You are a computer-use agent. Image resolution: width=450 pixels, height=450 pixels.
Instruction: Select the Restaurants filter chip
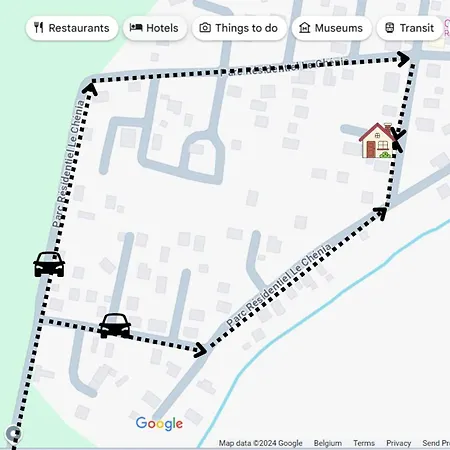(x=72, y=28)
